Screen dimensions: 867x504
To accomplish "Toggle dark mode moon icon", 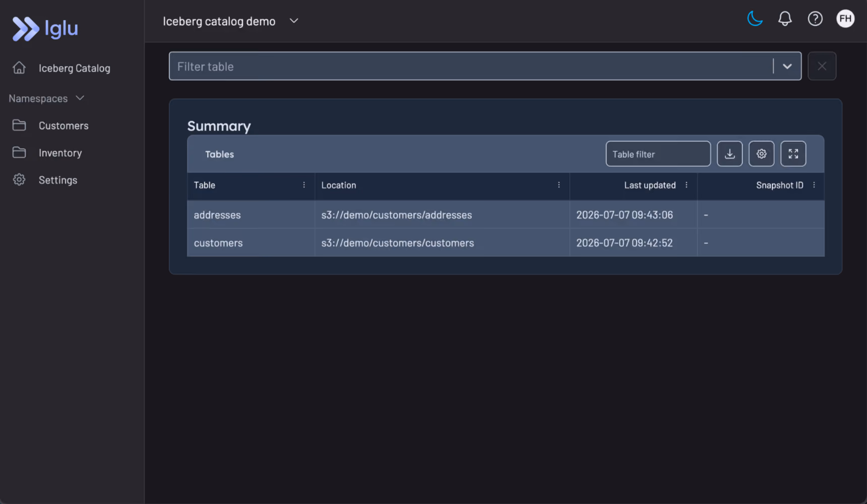I will coord(755,19).
